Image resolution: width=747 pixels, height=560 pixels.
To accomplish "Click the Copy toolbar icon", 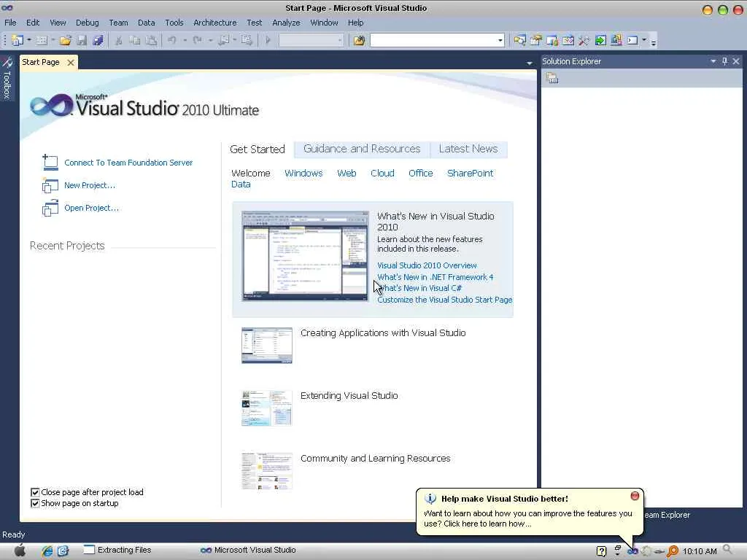I will click(135, 41).
